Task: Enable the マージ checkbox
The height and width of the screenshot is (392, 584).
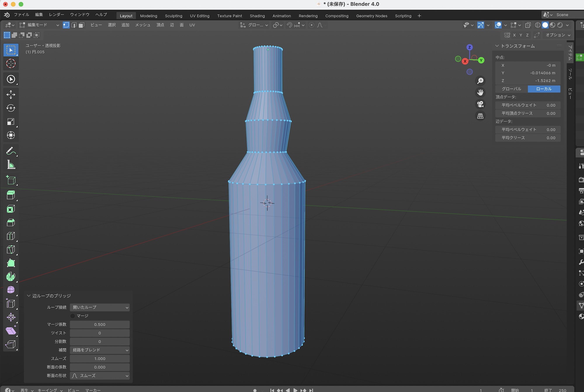Action: [x=73, y=316]
